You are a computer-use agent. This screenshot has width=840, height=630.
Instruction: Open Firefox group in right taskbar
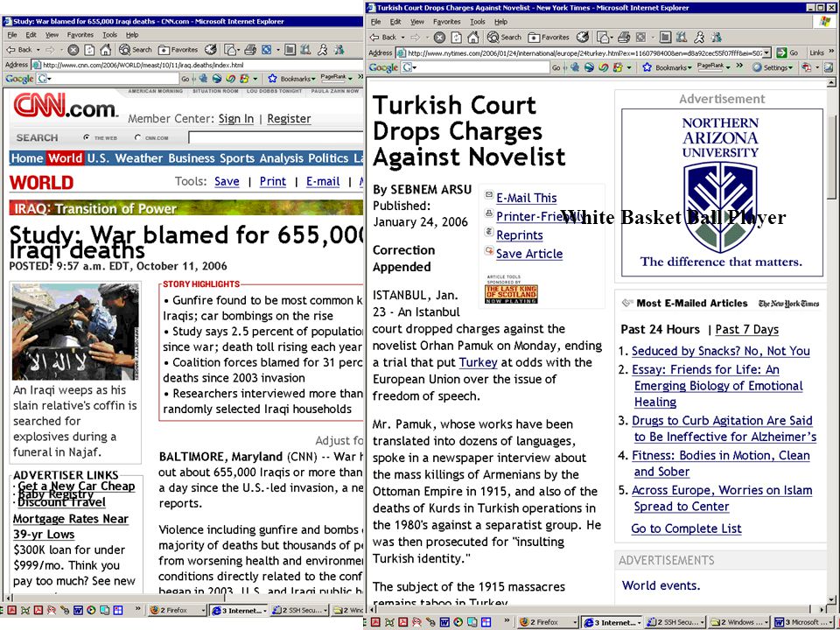549,622
